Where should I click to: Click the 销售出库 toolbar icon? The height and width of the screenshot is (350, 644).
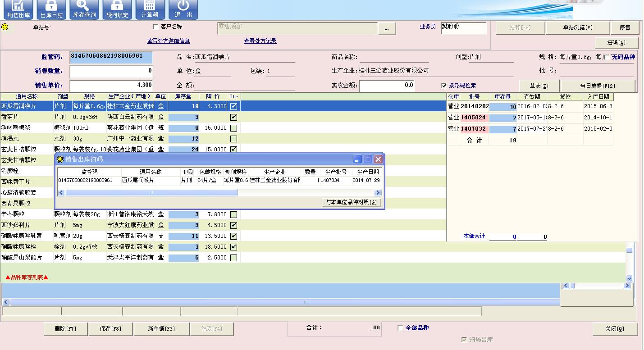coord(18,9)
